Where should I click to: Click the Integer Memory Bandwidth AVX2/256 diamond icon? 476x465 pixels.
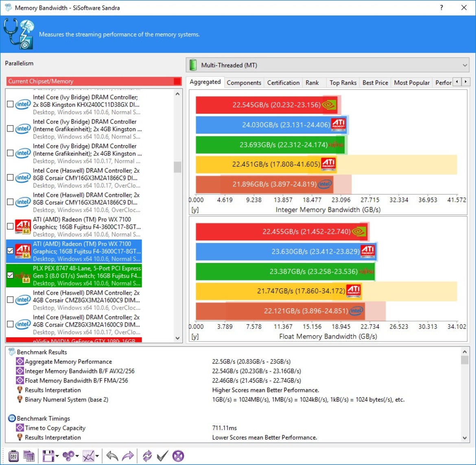pyautogui.click(x=20, y=371)
